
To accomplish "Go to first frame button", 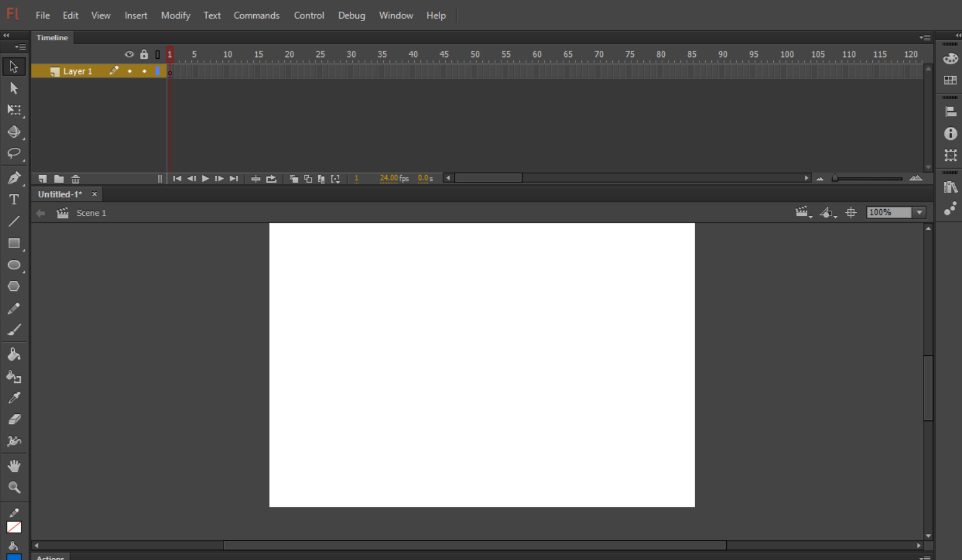I will click(x=177, y=179).
